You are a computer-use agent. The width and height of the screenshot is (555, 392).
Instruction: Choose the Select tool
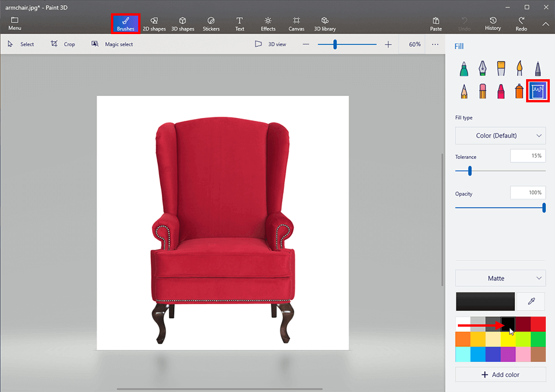tap(21, 45)
